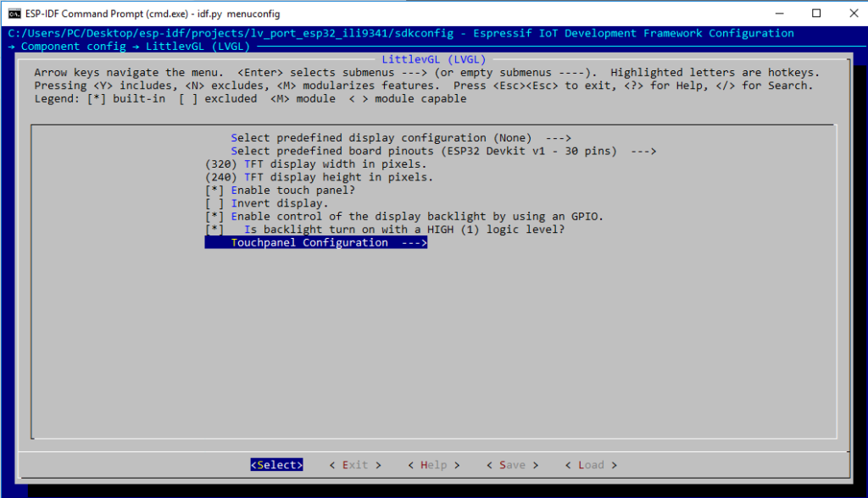The image size is (868, 498).
Task: Maximize the command prompt window
Action: [x=815, y=14]
